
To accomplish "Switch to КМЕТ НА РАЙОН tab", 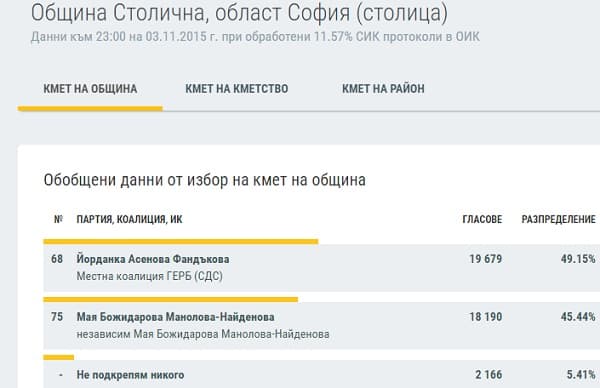I will [383, 89].
